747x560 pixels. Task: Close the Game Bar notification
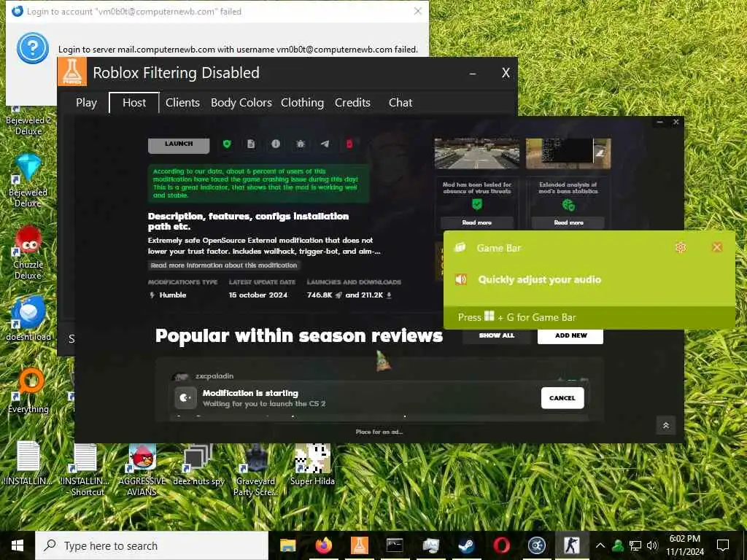716,247
